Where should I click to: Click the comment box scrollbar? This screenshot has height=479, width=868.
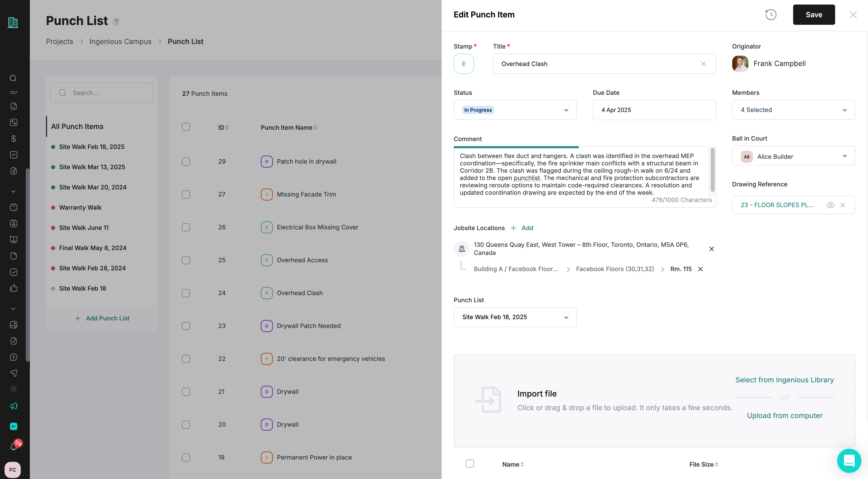(712, 170)
